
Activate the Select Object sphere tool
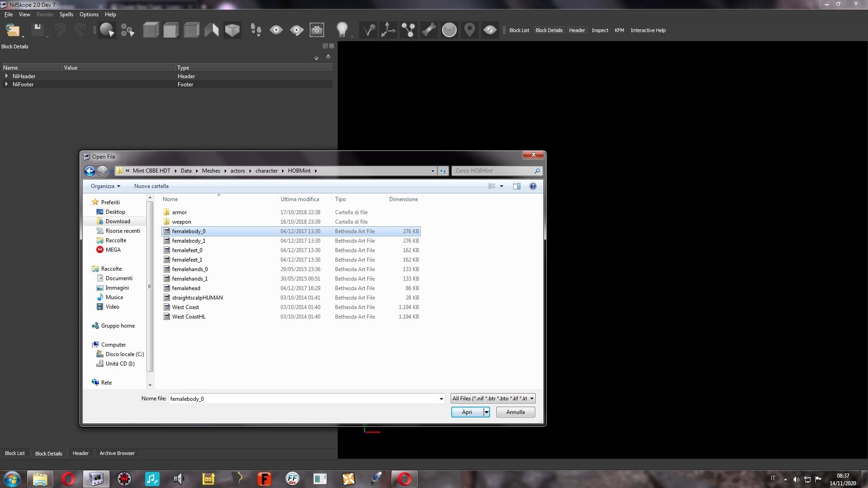[x=107, y=30]
